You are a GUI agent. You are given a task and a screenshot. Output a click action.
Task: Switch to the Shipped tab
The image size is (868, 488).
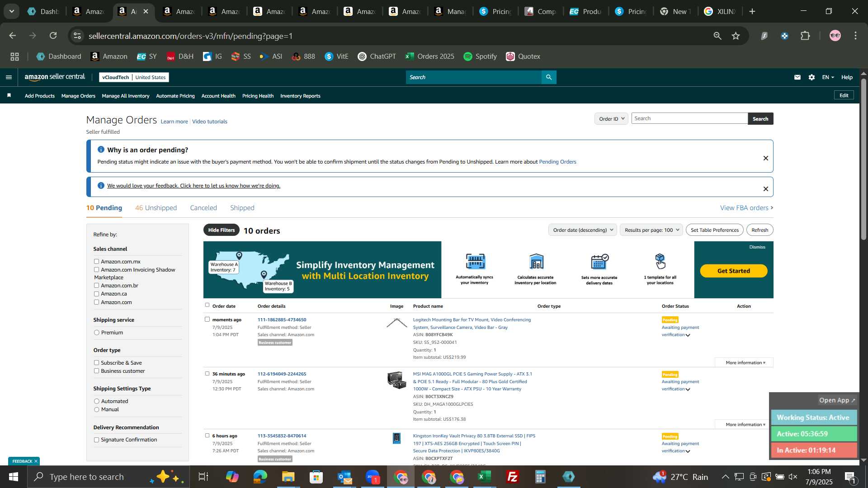coord(242,208)
